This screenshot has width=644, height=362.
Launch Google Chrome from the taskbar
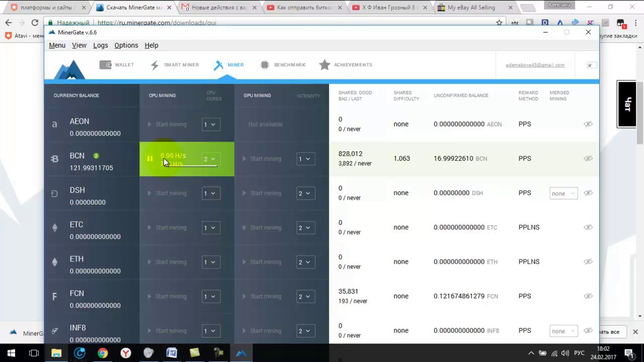coord(103,353)
